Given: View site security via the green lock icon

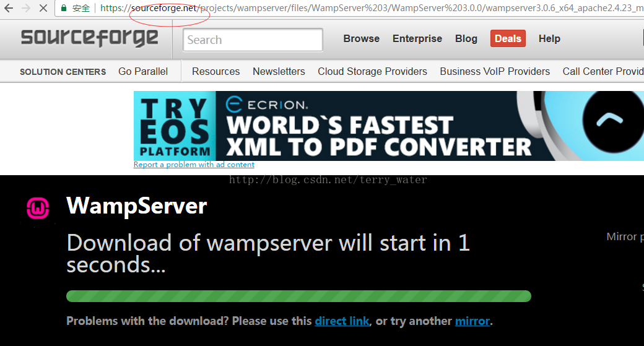Looking at the screenshot, I should 64,8.
